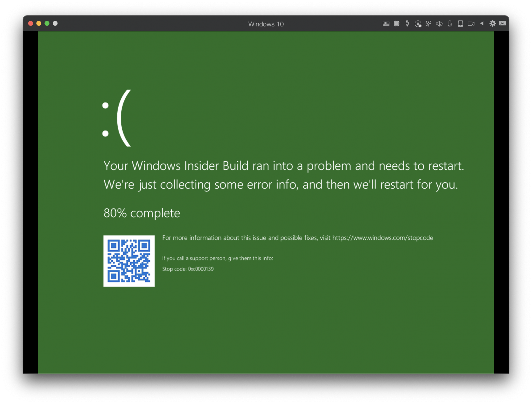Toggle the microphone icon
This screenshot has width=532, height=404.
tap(450, 24)
